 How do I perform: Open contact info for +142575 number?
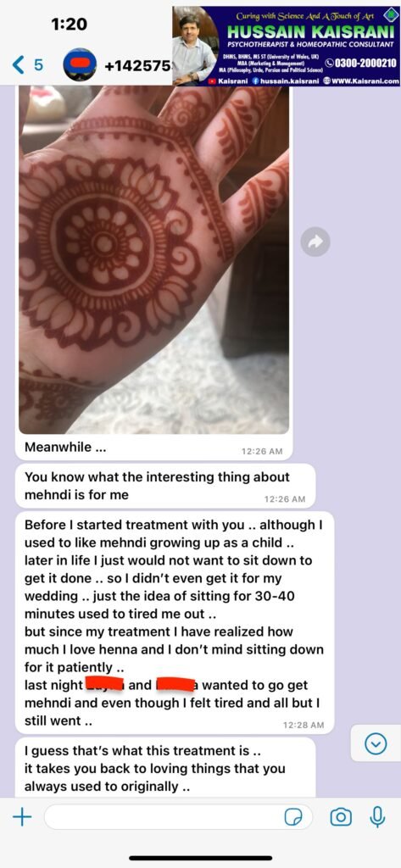pos(136,66)
